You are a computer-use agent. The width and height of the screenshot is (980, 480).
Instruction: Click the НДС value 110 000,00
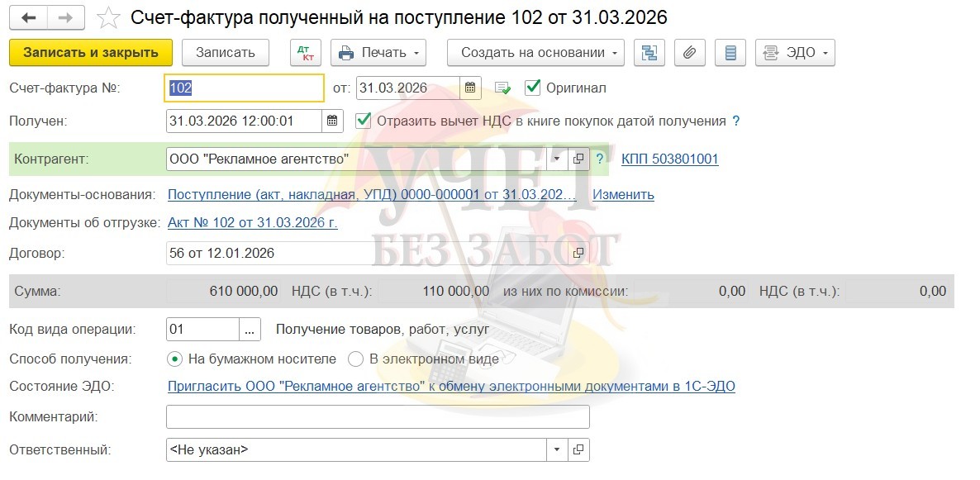tap(455, 291)
